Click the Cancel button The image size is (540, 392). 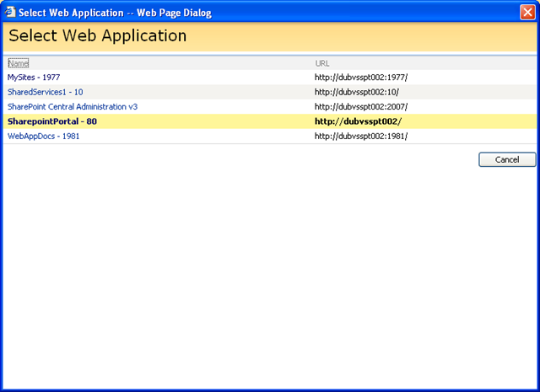point(507,159)
